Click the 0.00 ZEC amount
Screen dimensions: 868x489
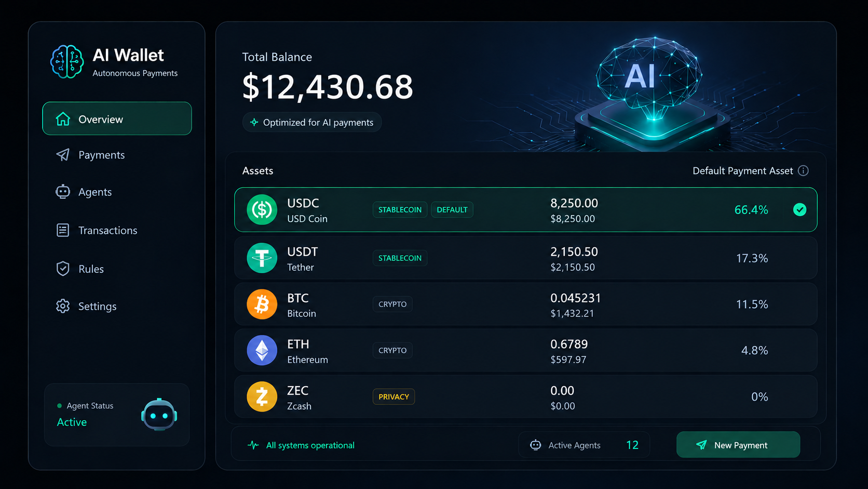[x=562, y=390]
